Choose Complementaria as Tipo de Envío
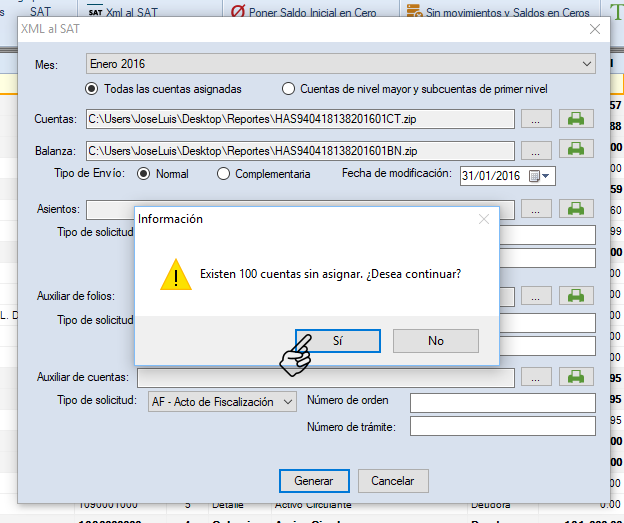 (223, 174)
